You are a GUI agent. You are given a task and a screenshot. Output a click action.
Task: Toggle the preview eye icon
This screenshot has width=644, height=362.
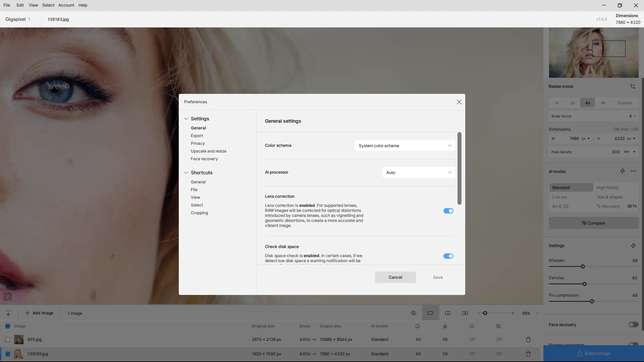click(413, 313)
